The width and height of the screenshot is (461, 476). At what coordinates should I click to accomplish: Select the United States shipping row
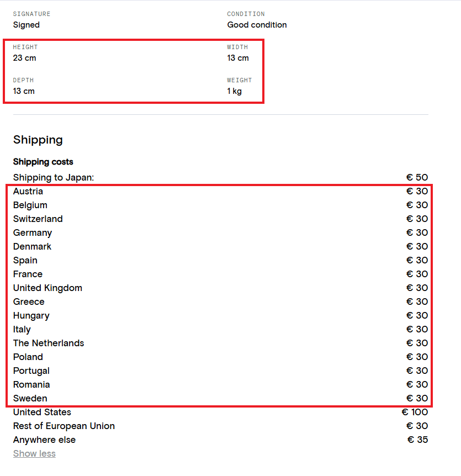point(220,412)
